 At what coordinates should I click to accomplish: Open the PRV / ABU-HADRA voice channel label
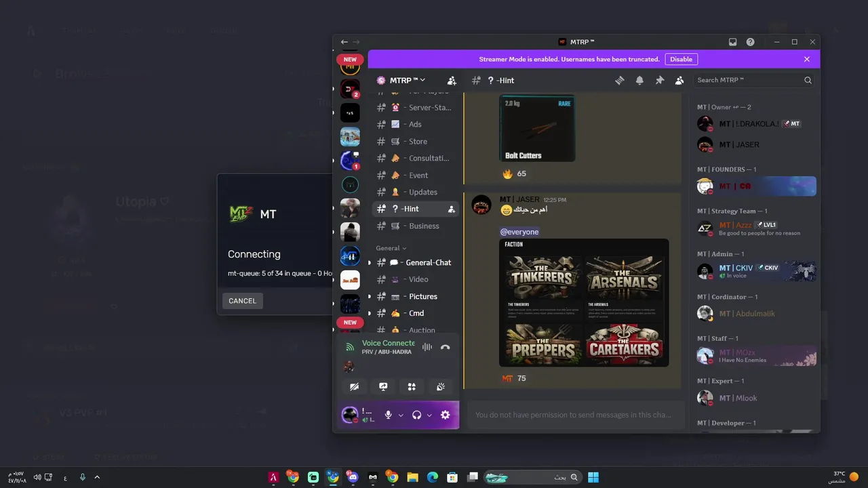coord(387,352)
